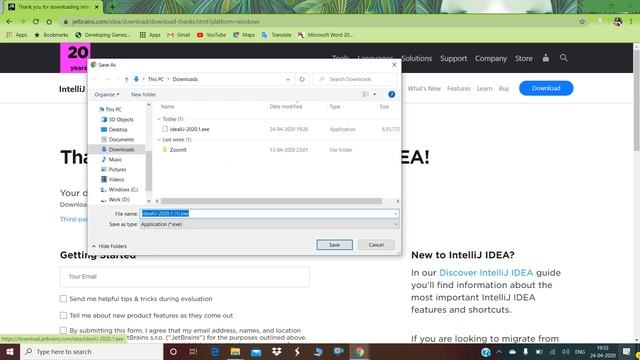The height and width of the screenshot is (360, 640).
Task: Open the Chrome profile avatar
Action: 618,22
